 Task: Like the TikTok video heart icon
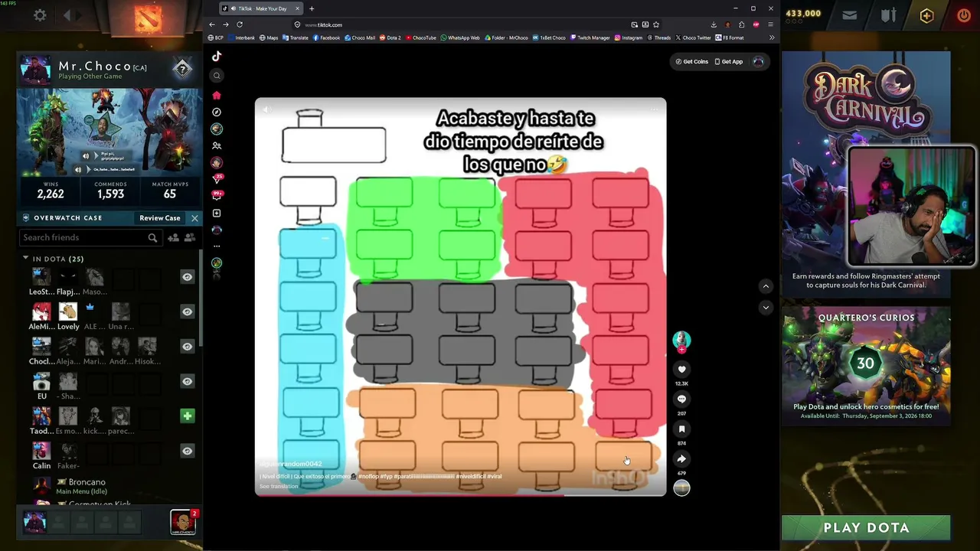coord(681,370)
